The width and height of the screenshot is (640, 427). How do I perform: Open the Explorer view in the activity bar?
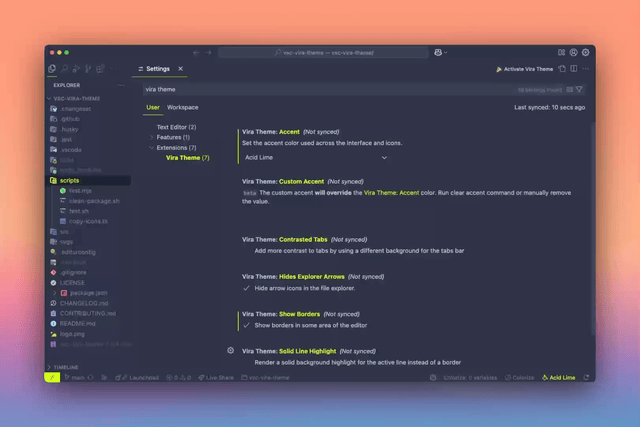(52, 69)
